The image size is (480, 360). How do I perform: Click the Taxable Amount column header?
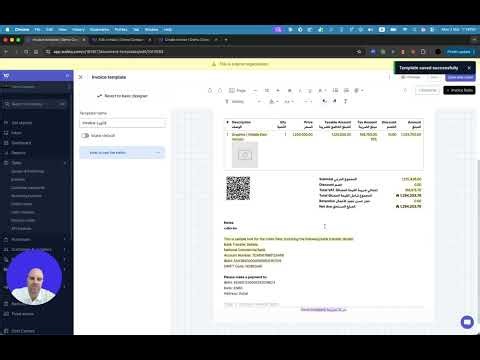click(x=338, y=122)
